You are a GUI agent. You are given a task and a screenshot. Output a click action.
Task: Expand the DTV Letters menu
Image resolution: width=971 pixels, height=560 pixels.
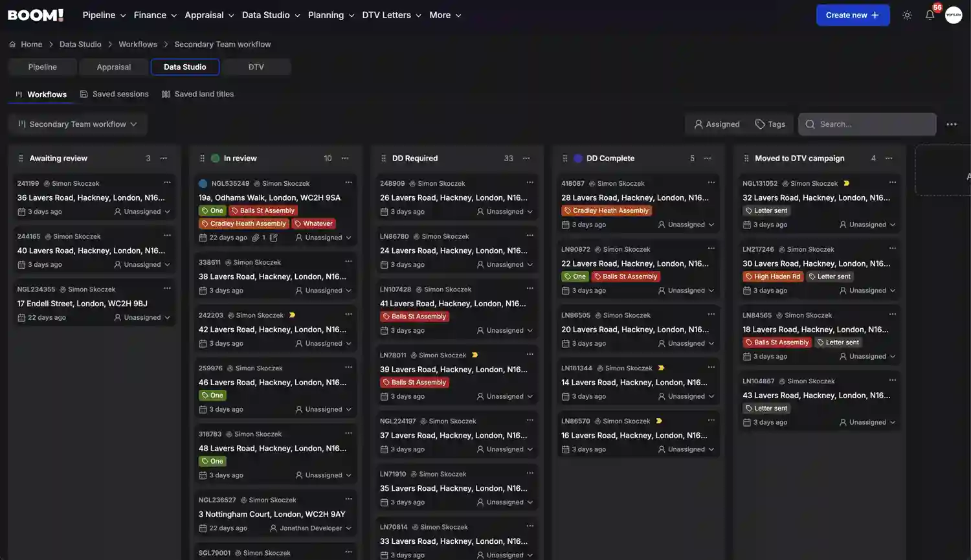[392, 15]
